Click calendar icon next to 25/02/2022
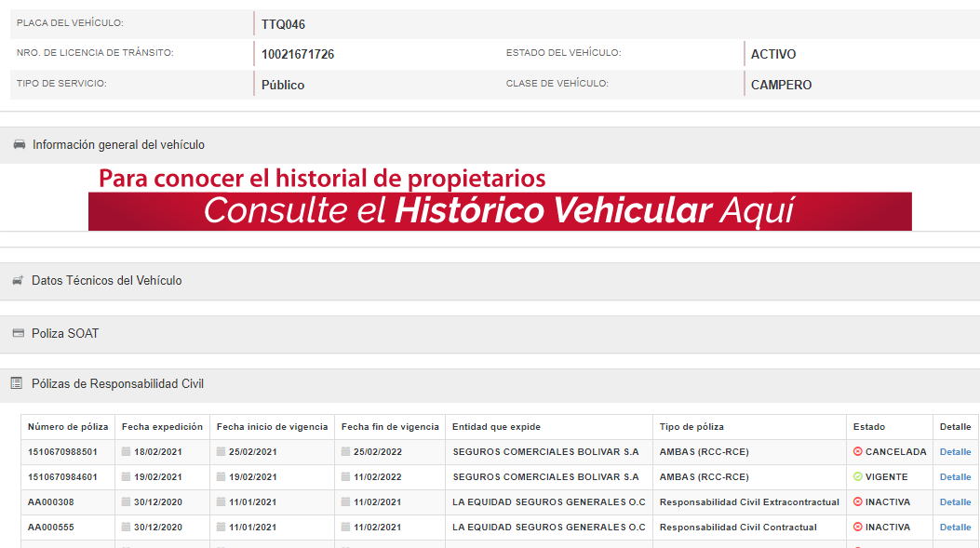The image size is (980, 548). coord(346,452)
